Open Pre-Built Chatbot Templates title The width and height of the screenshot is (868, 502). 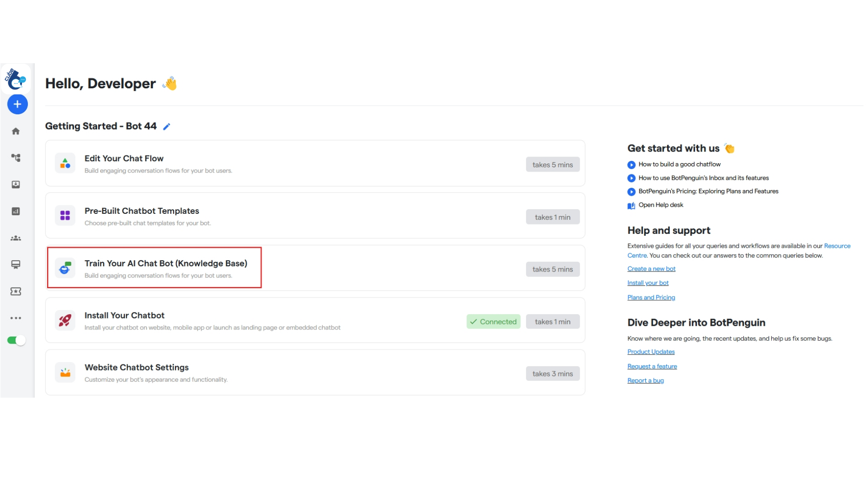coord(142,211)
